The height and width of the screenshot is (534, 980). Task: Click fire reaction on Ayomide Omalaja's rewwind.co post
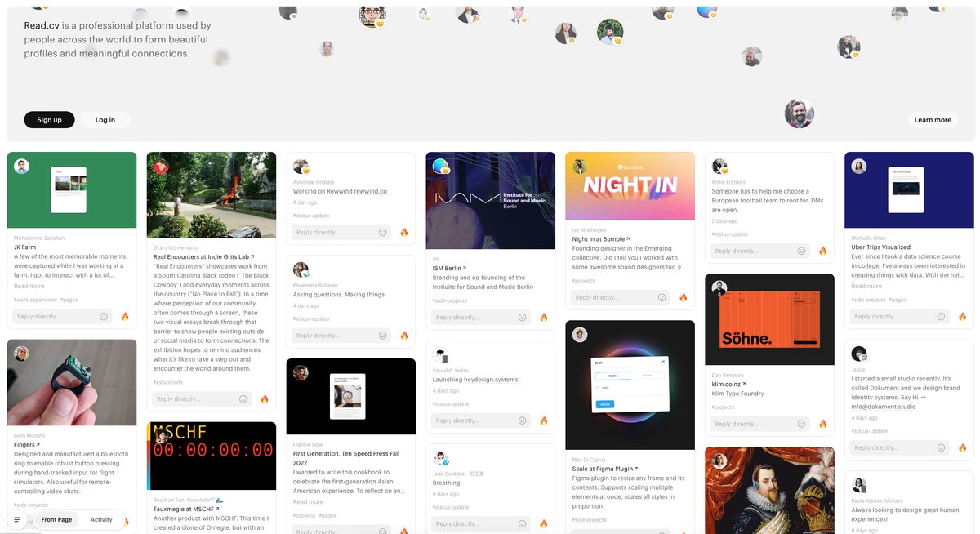click(x=404, y=232)
